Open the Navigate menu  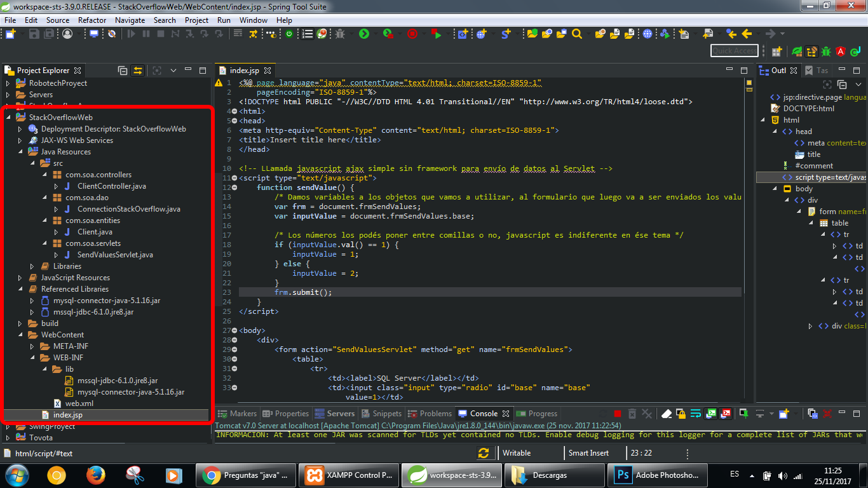130,20
